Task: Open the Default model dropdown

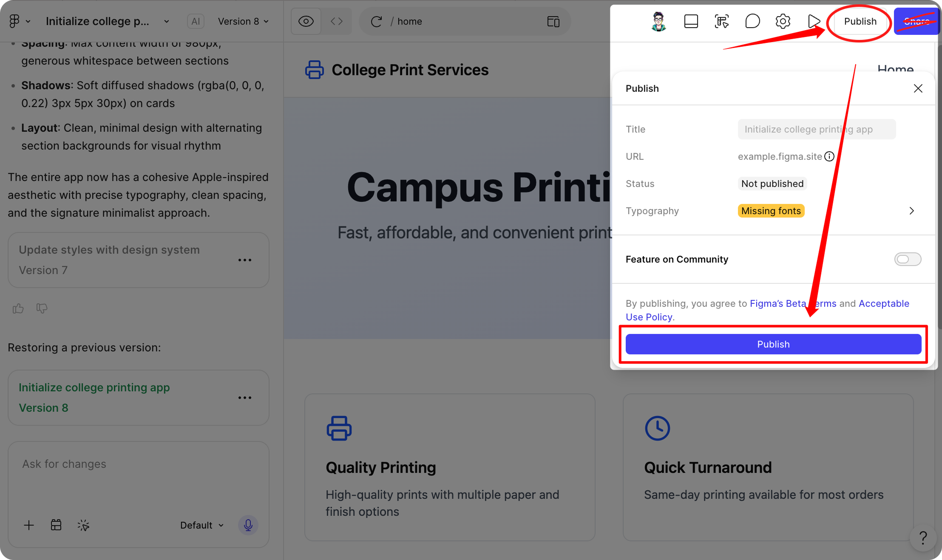Action: (202, 525)
